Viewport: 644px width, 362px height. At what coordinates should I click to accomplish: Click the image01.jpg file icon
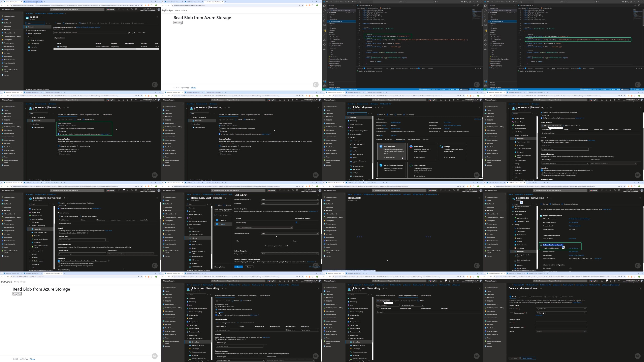click(58, 47)
